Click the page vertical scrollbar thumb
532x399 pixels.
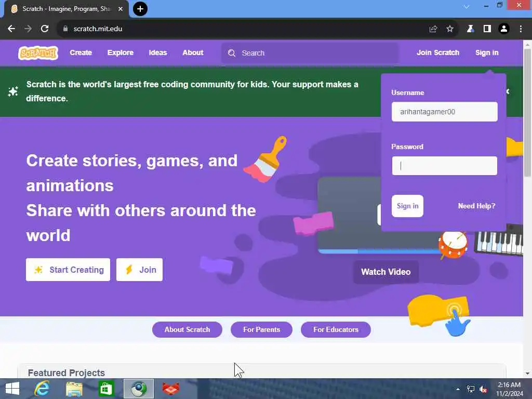click(527, 112)
